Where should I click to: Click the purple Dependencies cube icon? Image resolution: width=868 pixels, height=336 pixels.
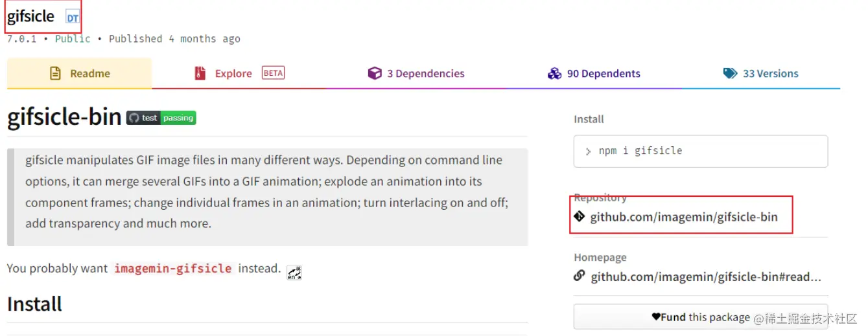(375, 73)
